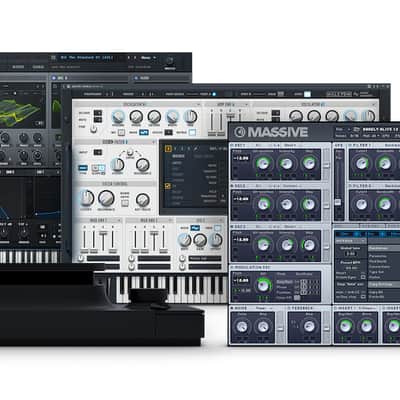This screenshot has width=400, height=400.
Task: Toggle the OSC1 power button in Massive
Action: (232, 146)
